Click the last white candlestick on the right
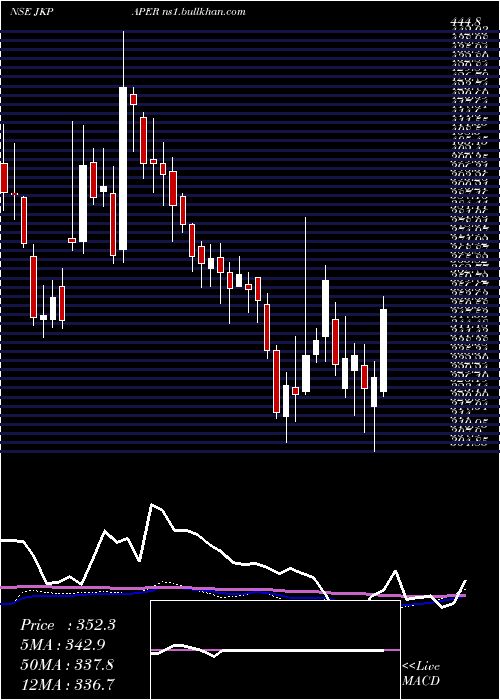The height and width of the screenshot is (700, 500). coord(383,350)
